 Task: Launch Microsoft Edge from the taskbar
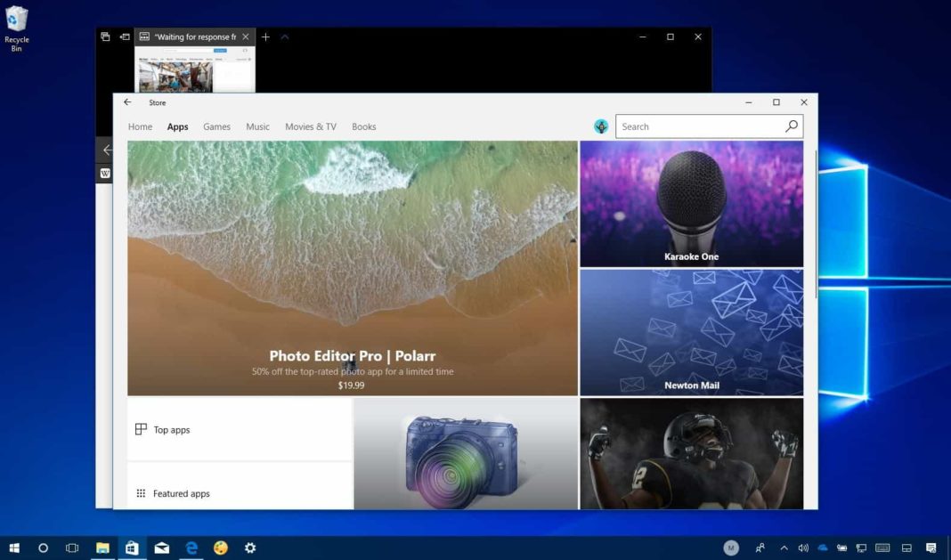191,548
